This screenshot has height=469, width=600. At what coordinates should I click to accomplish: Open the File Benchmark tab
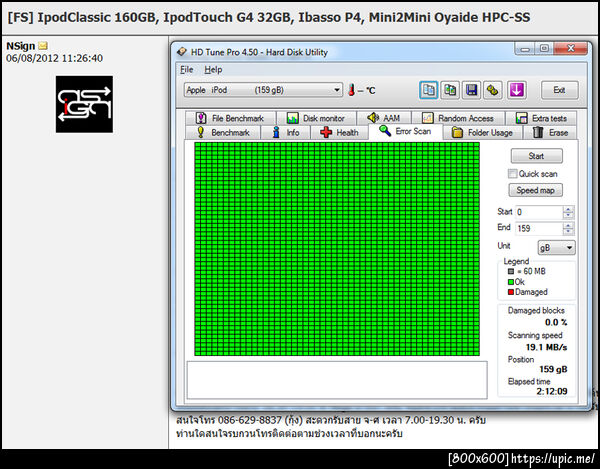[x=230, y=118]
